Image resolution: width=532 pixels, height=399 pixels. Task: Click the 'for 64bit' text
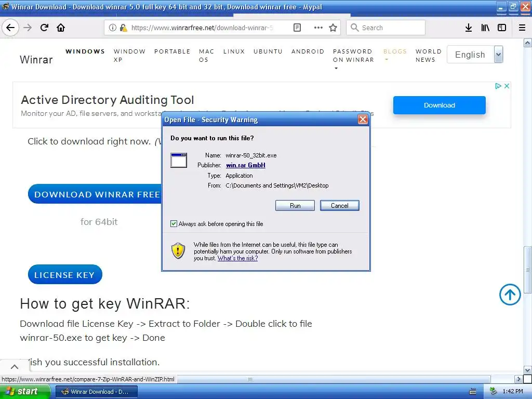(99, 221)
